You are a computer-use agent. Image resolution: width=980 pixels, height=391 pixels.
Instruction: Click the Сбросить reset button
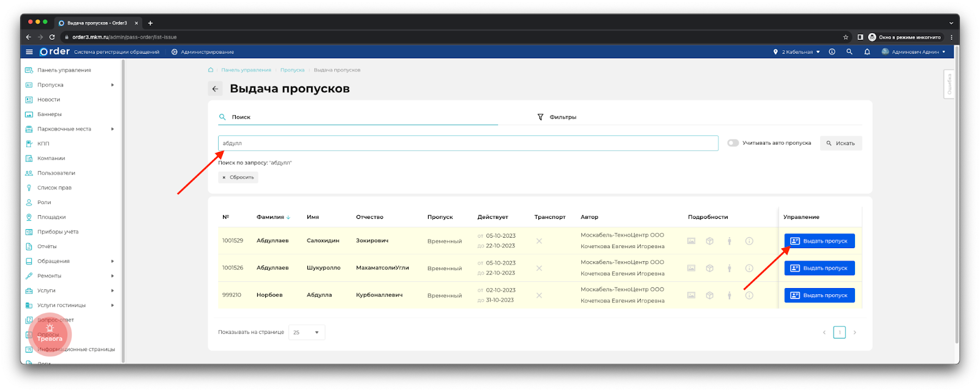[x=238, y=177]
